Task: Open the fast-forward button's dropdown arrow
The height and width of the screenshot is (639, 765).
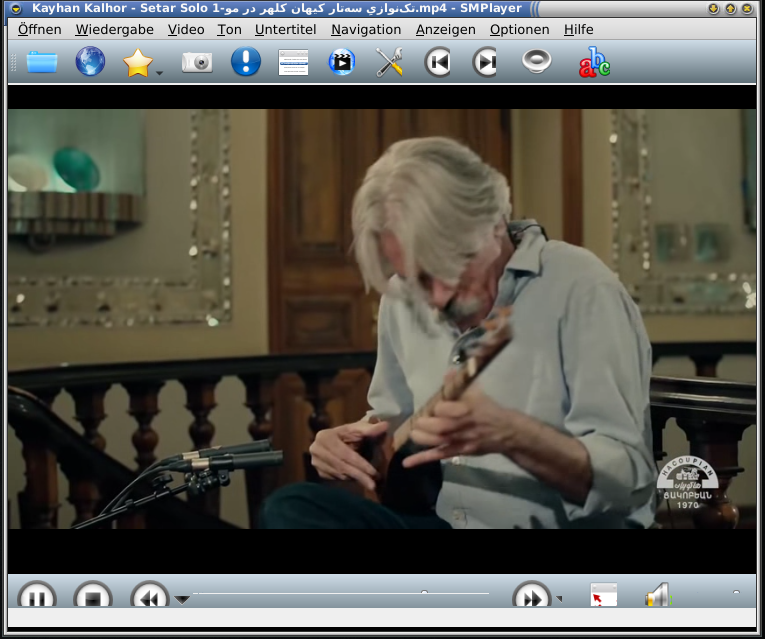Action: pyautogui.click(x=559, y=599)
